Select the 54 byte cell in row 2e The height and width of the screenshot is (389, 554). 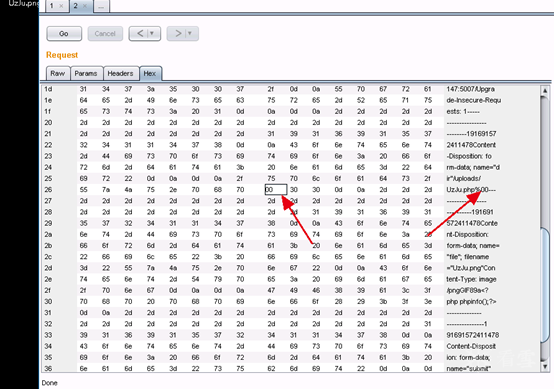pyautogui.click(x=195, y=279)
